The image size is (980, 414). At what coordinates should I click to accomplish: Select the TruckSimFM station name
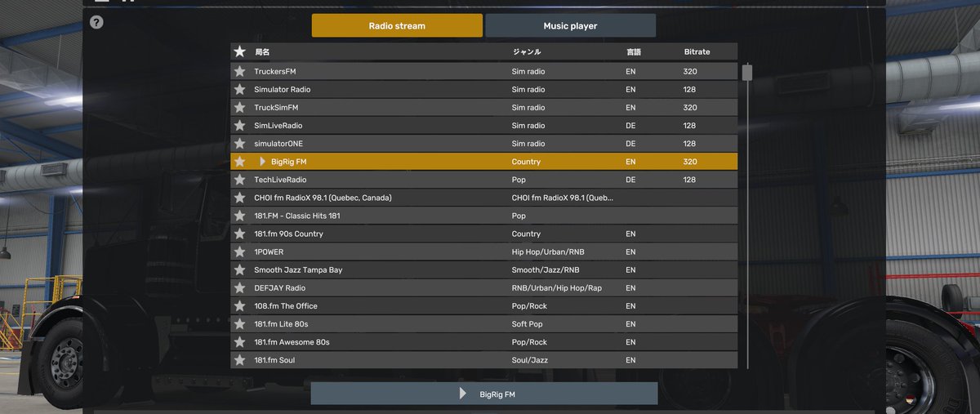[x=276, y=107]
